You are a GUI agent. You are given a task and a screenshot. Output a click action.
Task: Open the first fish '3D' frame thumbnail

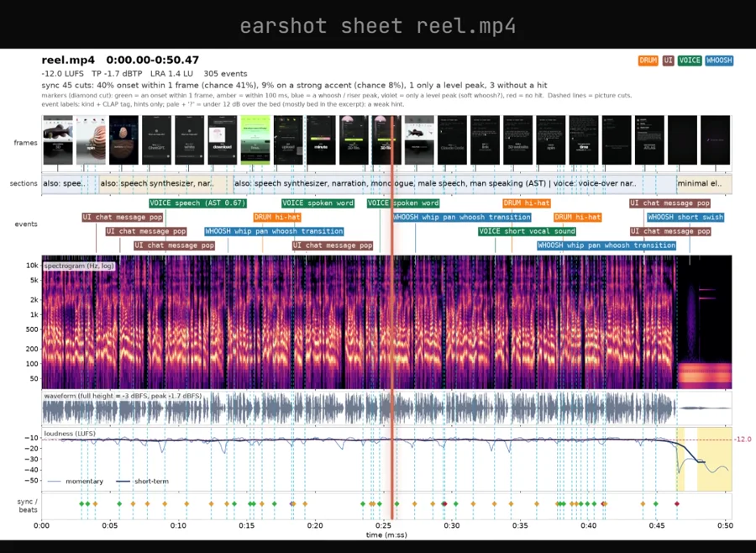point(58,140)
